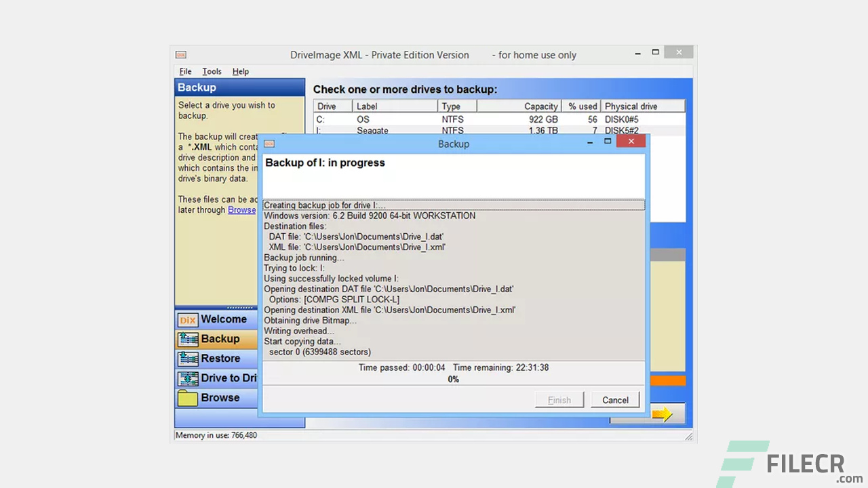The image size is (868, 488).
Task: Click the Backup dialog's title bar icon
Action: pyautogui.click(x=269, y=144)
